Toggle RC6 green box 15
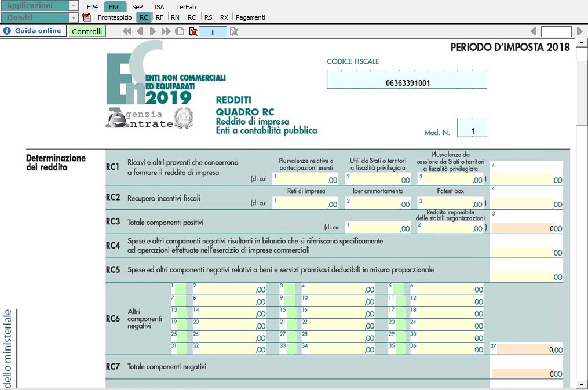The height and width of the screenshot is (390, 588). 291,313
